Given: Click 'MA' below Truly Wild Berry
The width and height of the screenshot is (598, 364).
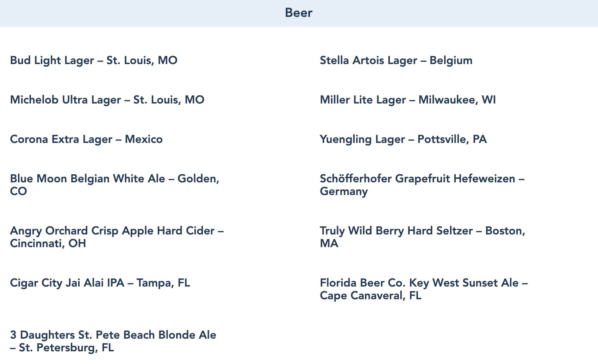Looking at the screenshot, I should tap(329, 244).
